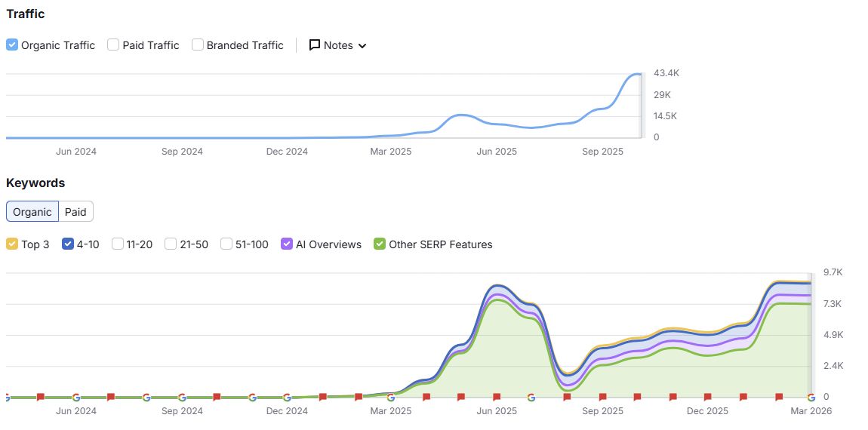
Task: Click Dec 2024 label under the Keywords chart
Action: [287, 411]
